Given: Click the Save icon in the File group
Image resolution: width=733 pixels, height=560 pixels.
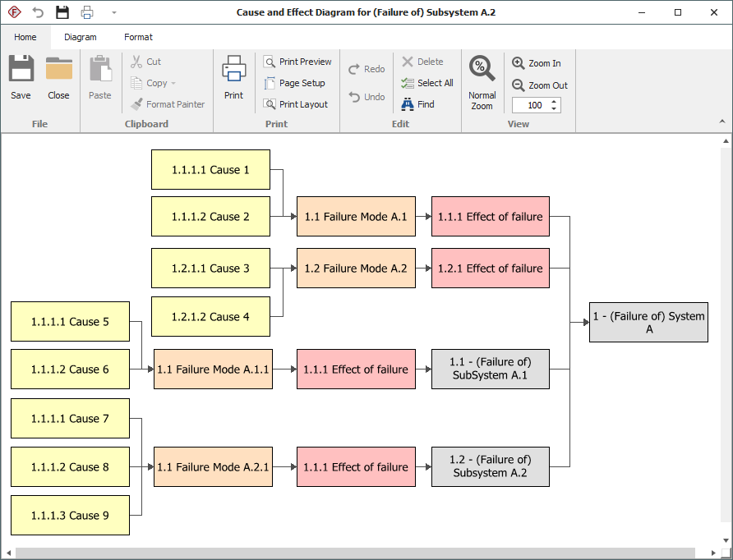Looking at the screenshot, I should pyautogui.click(x=21, y=71).
